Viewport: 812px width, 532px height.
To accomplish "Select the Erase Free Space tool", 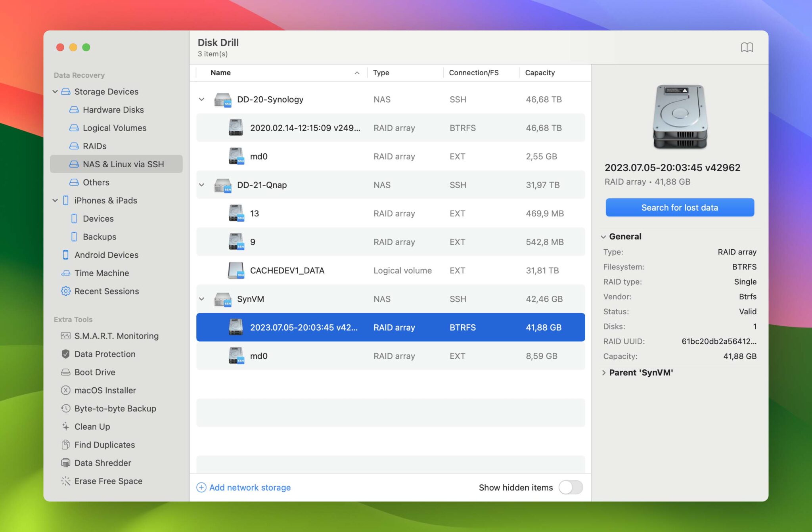I will 108,481.
